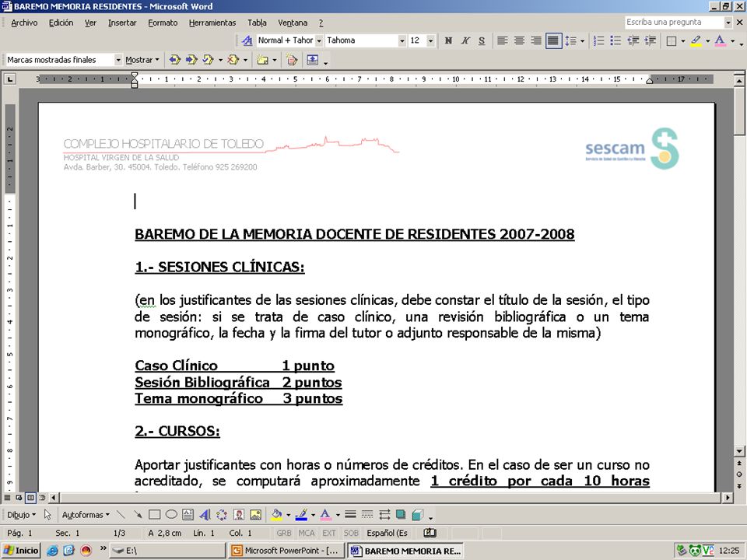The width and height of the screenshot is (747, 560).
Task: Toggle underline (S) formatting
Action: (x=482, y=40)
